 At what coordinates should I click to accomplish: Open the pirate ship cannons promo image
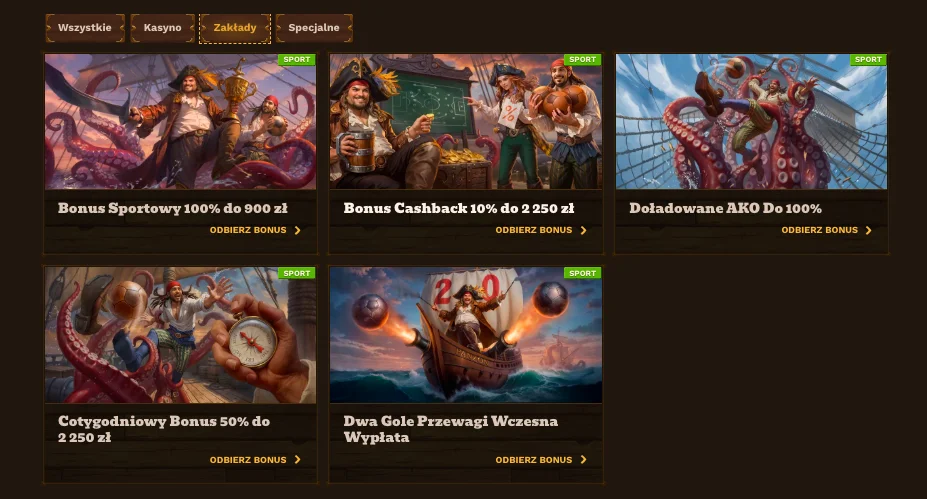pos(466,335)
